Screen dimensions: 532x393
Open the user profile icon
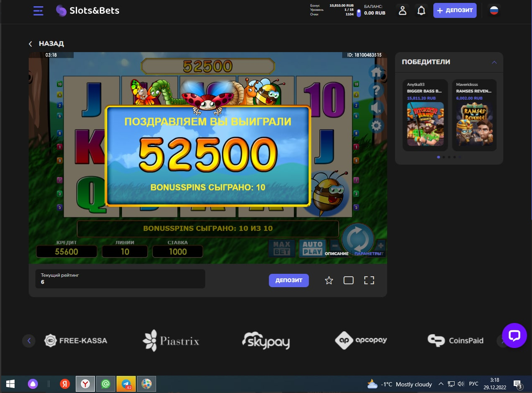[x=402, y=11]
